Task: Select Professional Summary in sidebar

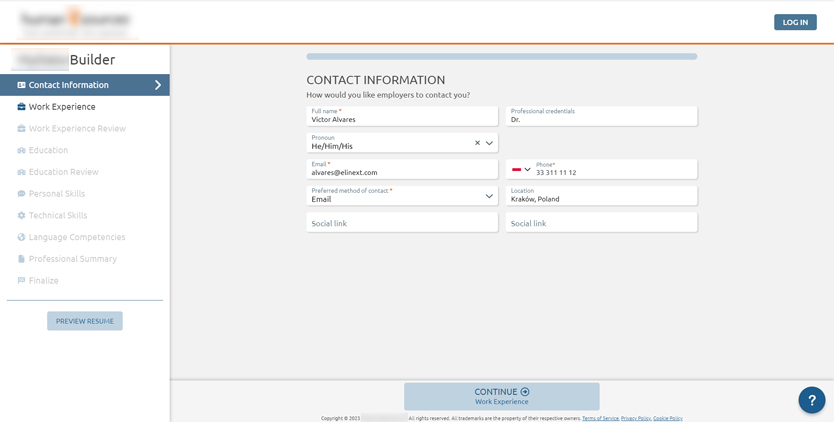Action: click(x=72, y=259)
